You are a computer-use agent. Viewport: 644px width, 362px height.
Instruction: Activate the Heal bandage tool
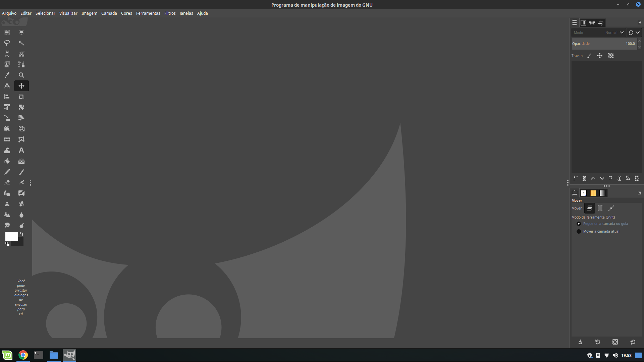tap(21, 204)
